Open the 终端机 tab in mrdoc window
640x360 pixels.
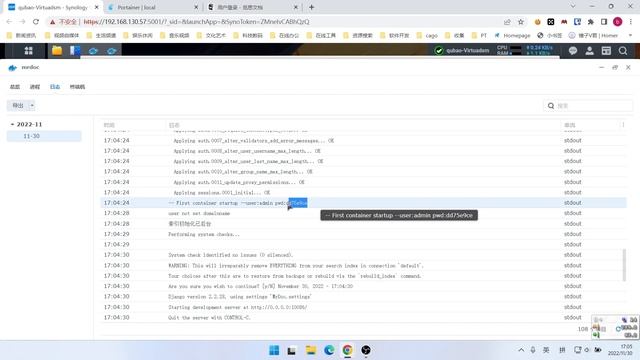click(77, 87)
